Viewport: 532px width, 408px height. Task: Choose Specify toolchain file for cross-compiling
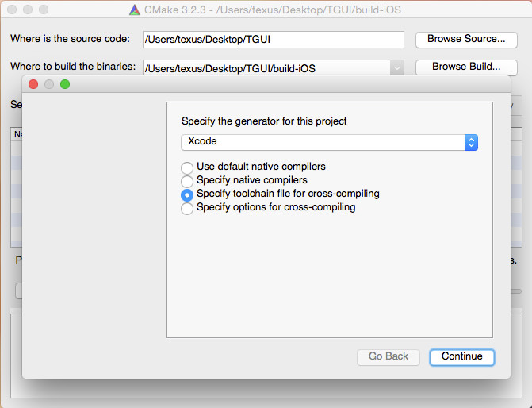187,194
